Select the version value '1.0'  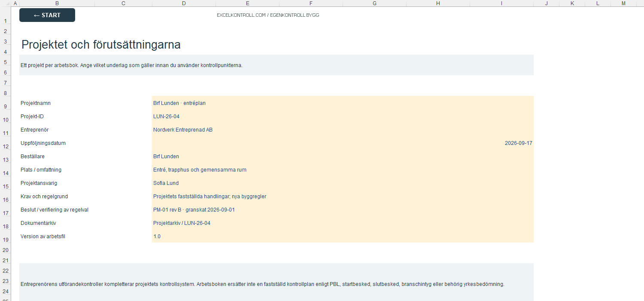pos(343,236)
